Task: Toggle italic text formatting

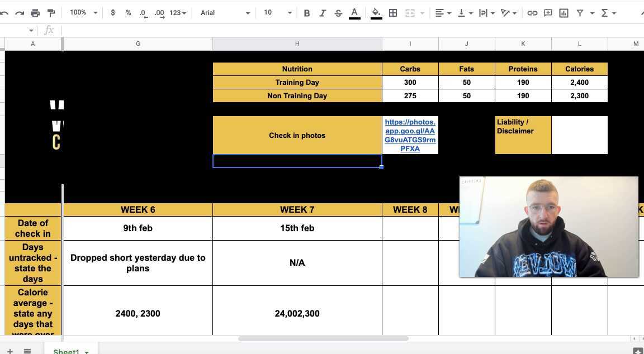Action: 323,13
